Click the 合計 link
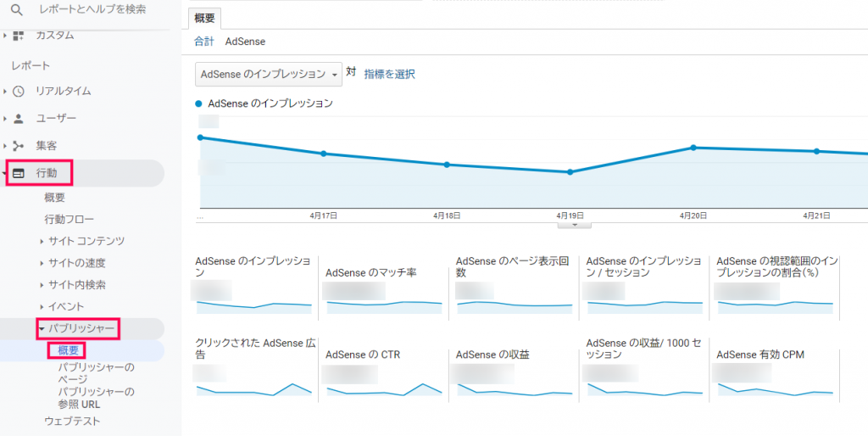This screenshot has height=436, width=868. point(203,42)
